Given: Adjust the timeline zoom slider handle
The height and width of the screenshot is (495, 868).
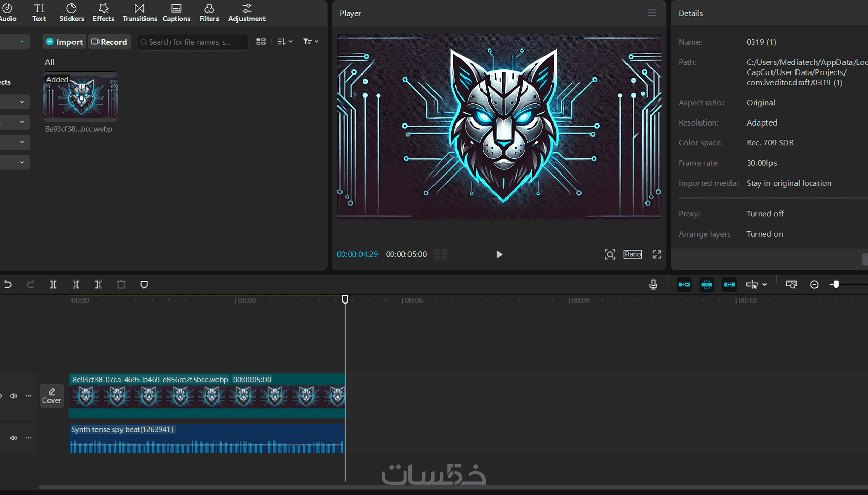Looking at the screenshot, I should click(835, 284).
